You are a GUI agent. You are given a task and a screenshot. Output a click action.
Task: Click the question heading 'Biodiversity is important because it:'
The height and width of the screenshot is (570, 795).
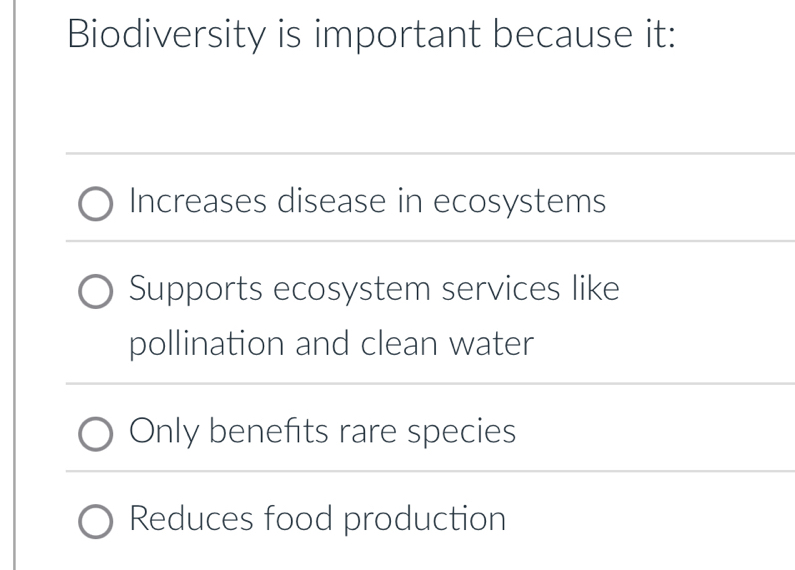click(x=371, y=39)
